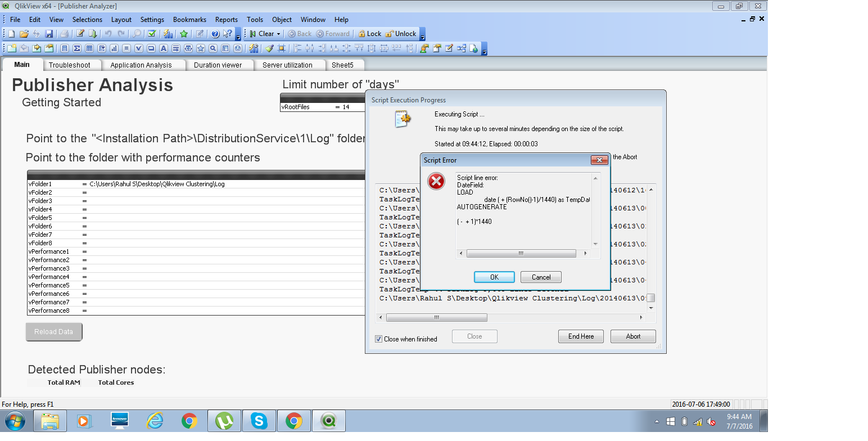
Task: Click the End Here button
Action: [x=581, y=336]
